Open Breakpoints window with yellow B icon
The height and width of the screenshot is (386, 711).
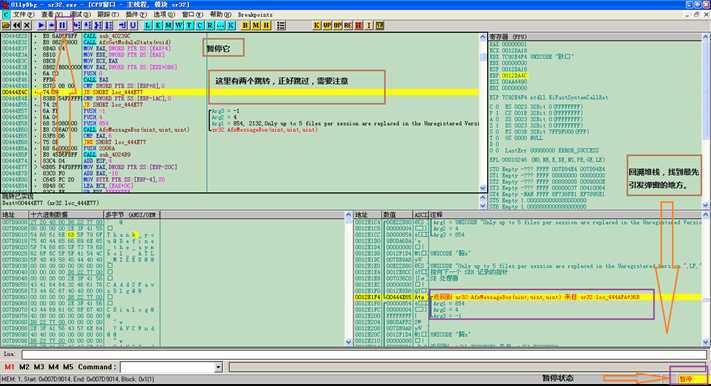tap(245, 25)
